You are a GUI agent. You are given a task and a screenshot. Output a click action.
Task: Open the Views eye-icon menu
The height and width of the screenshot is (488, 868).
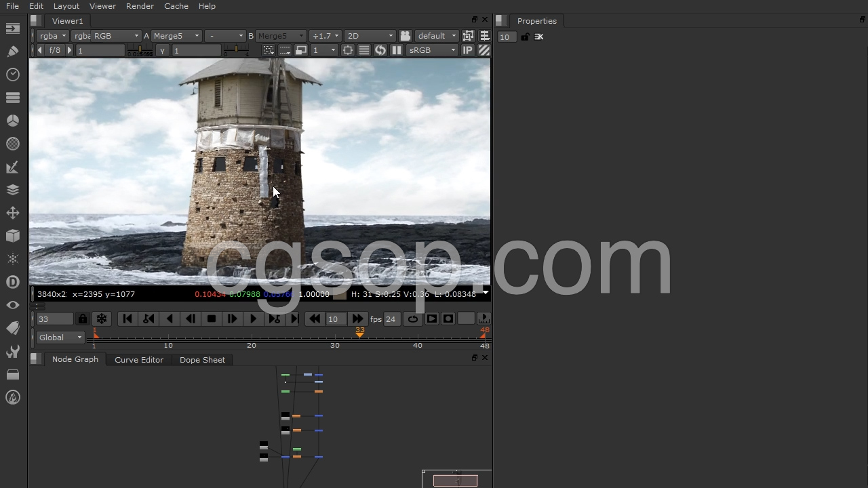coord(13,305)
